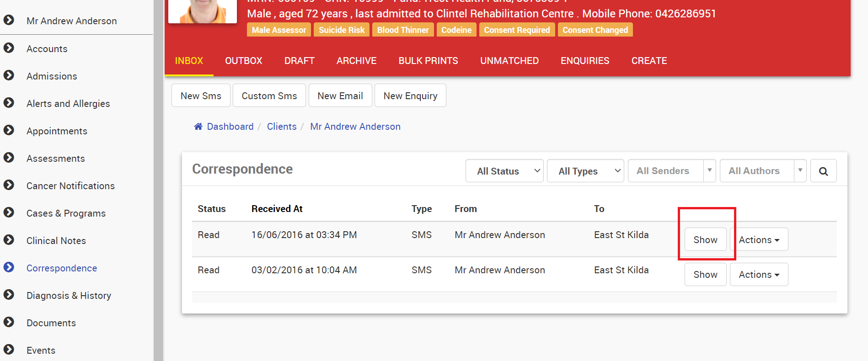Open Cancer Notifications in the sidebar
The width and height of the screenshot is (868, 361).
point(70,186)
